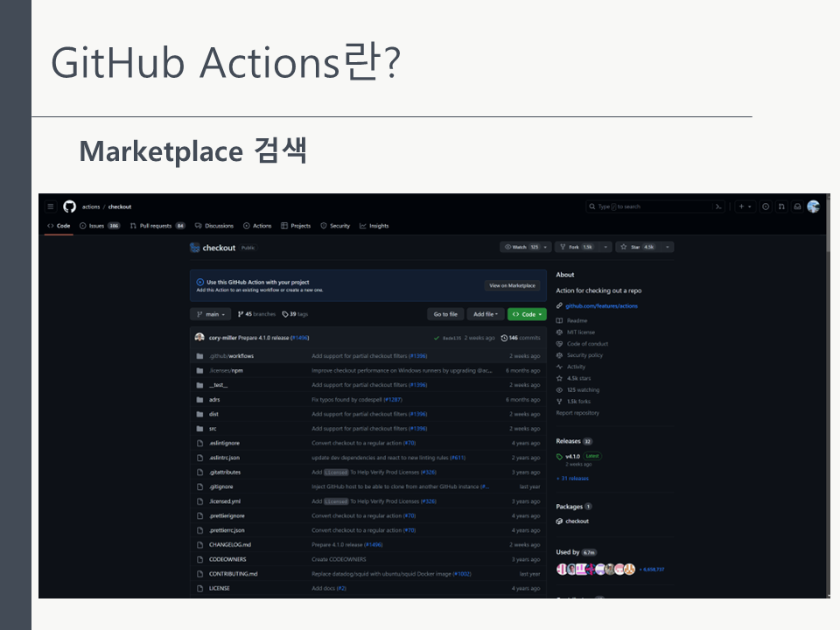Open the MIT license link in About
Image resolution: width=840 pixels, height=630 pixels.
pos(576,332)
